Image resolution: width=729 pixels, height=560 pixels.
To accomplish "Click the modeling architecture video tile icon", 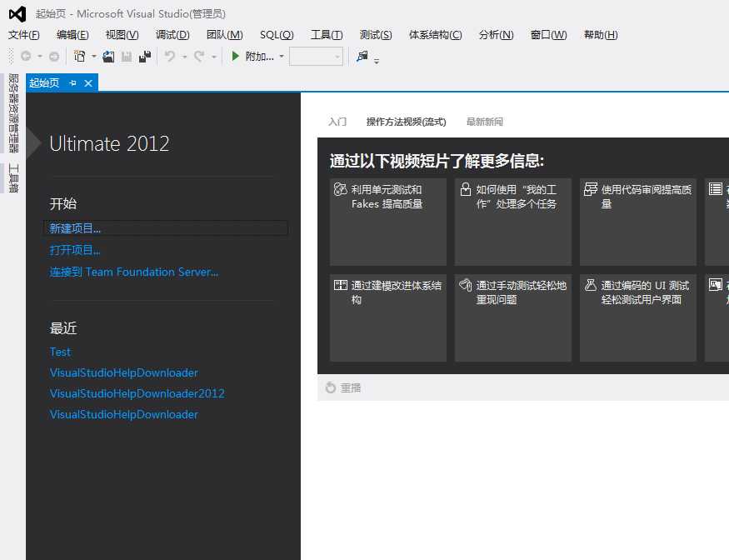I will click(340, 285).
